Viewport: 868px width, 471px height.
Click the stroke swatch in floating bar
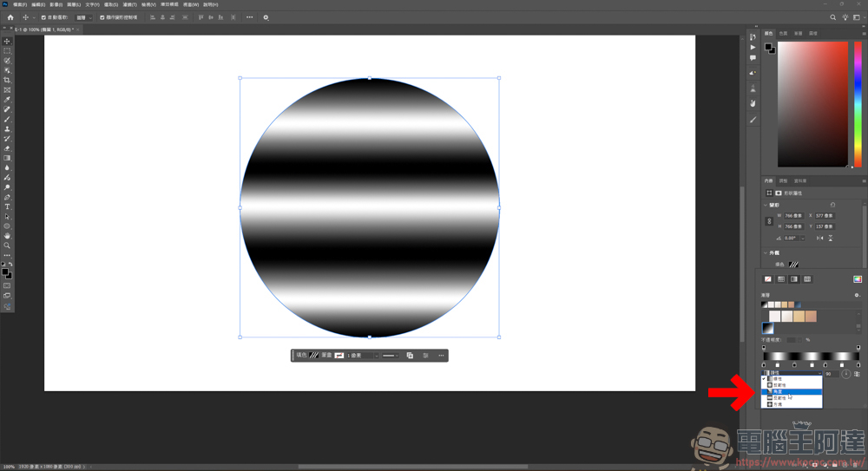339,356
